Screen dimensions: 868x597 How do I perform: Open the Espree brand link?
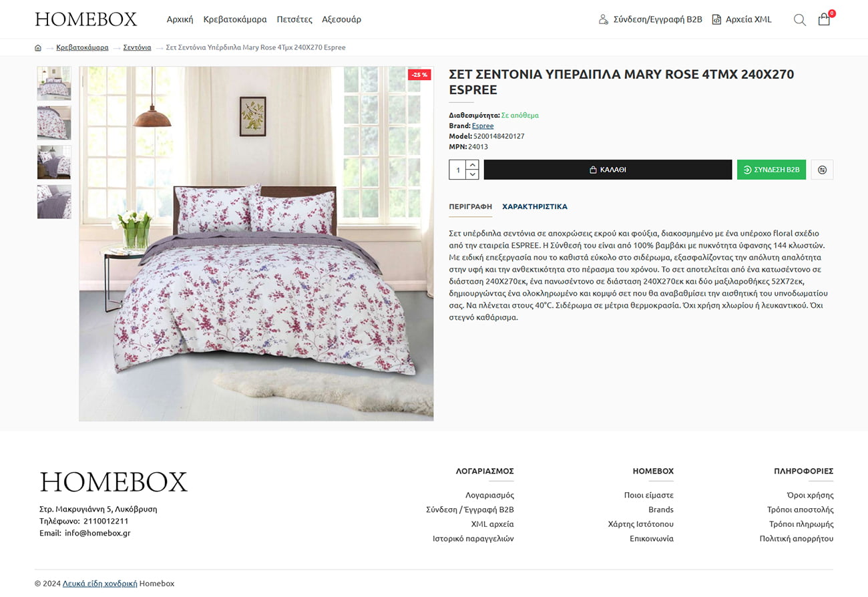point(483,126)
